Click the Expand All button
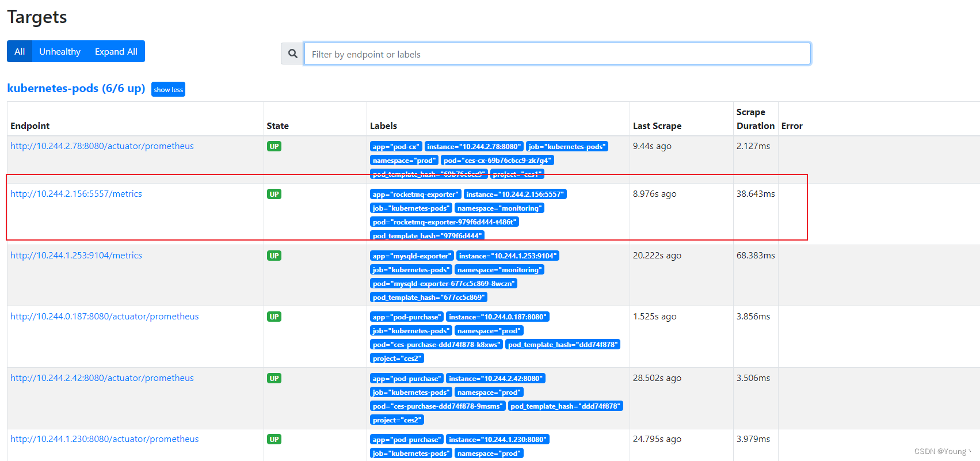Viewport: 980px width, 461px height. pos(116,51)
